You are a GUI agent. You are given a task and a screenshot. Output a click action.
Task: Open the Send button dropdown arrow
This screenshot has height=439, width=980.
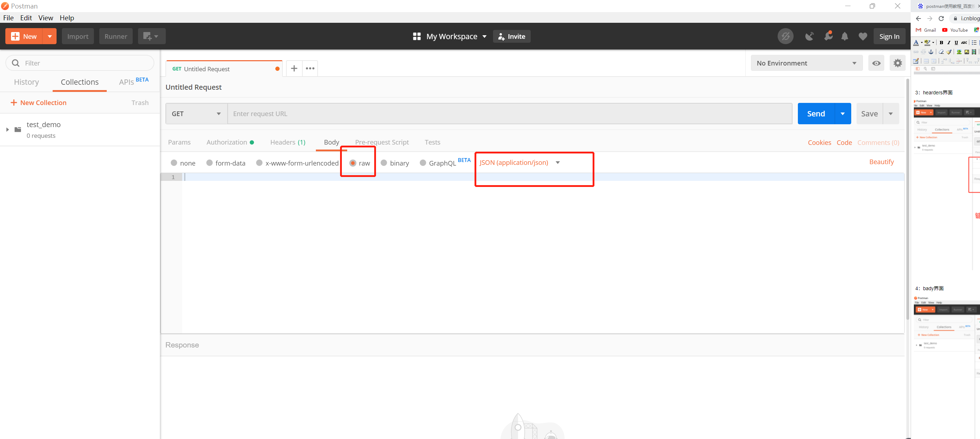[843, 114]
